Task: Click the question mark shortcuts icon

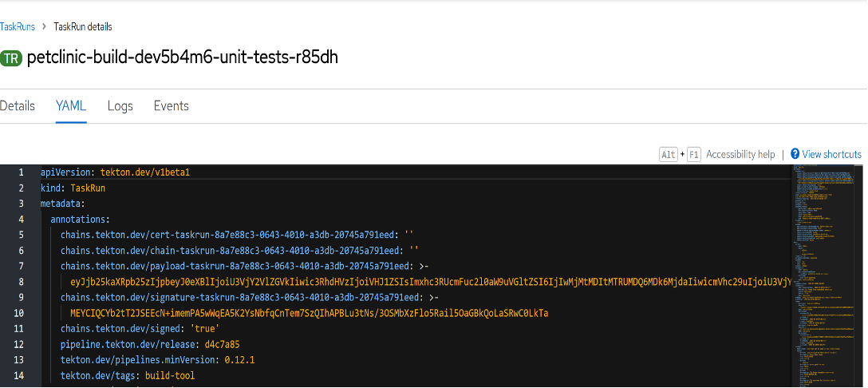Action: click(795, 154)
